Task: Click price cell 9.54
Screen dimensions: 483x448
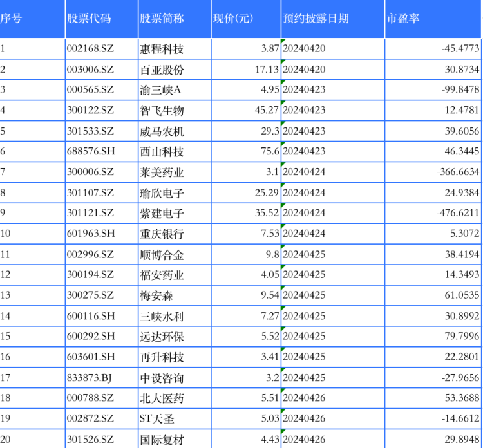Action: click(x=246, y=295)
